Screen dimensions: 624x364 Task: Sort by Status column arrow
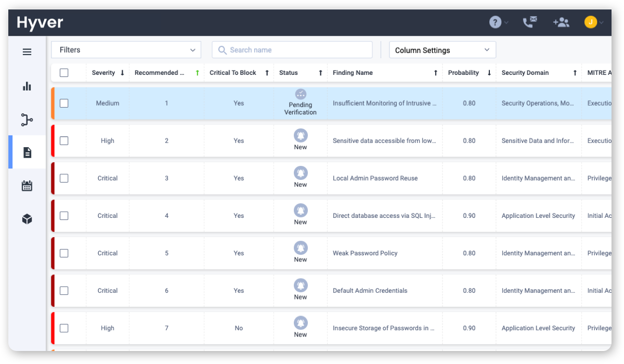320,73
